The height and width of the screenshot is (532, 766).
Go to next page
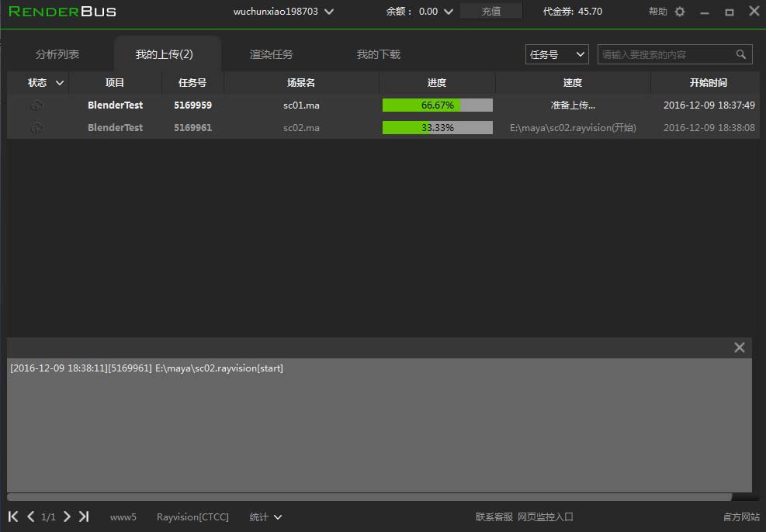tap(67, 516)
